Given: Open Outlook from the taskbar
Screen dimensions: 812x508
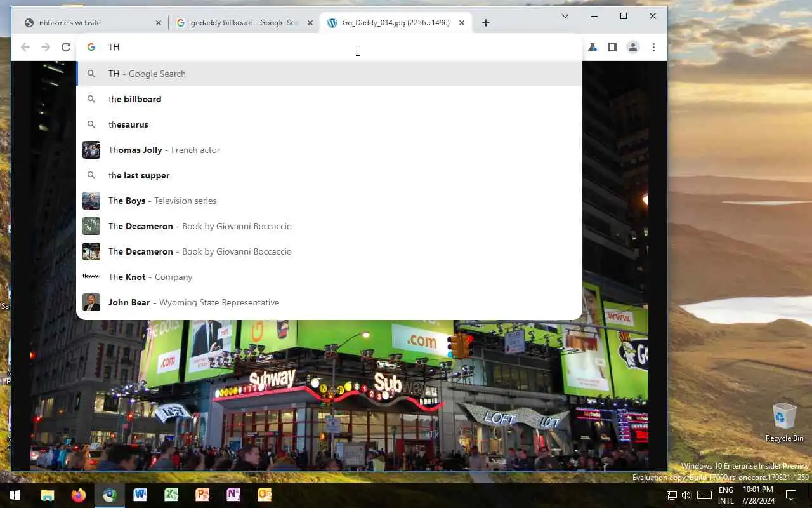Looking at the screenshot, I should pyautogui.click(x=265, y=495).
